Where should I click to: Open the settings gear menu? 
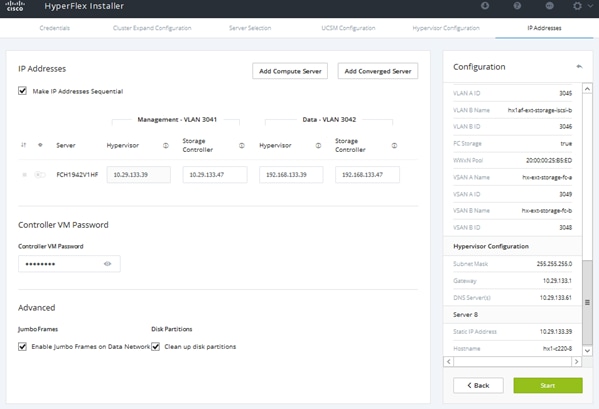(x=577, y=6)
